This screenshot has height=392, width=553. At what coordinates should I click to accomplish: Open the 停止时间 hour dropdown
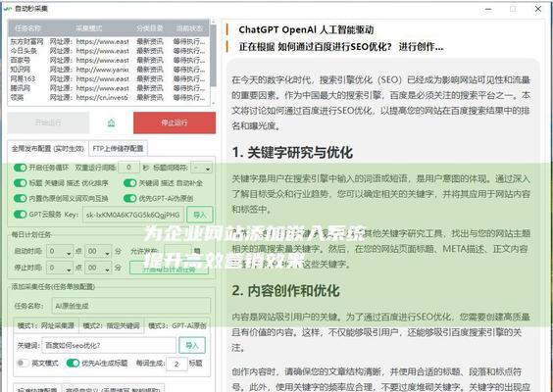click(x=61, y=268)
